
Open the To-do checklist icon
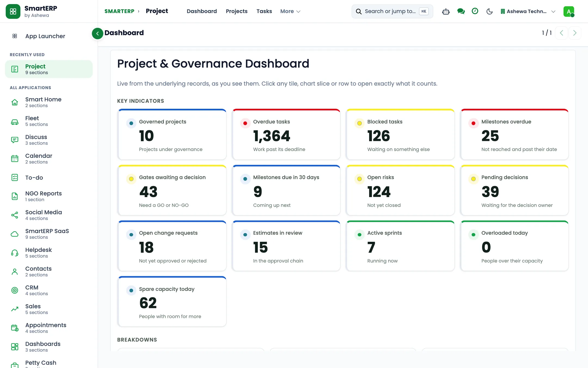pyautogui.click(x=15, y=177)
